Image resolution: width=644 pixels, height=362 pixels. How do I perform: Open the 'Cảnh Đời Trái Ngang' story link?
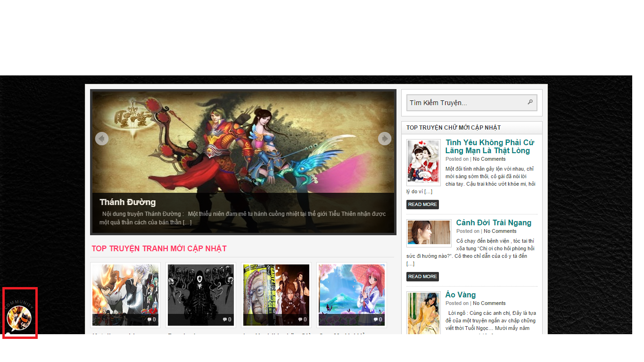tap(494, 222)
